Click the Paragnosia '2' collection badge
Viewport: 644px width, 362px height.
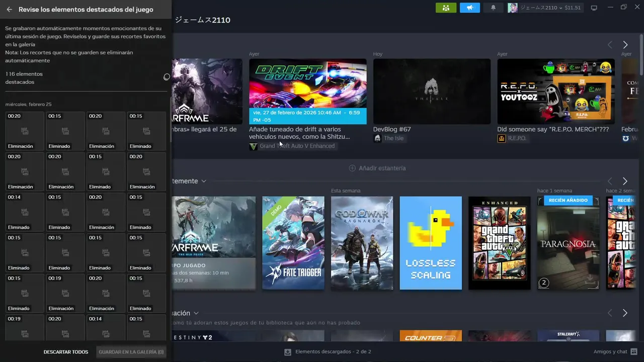tap(543, 283)
